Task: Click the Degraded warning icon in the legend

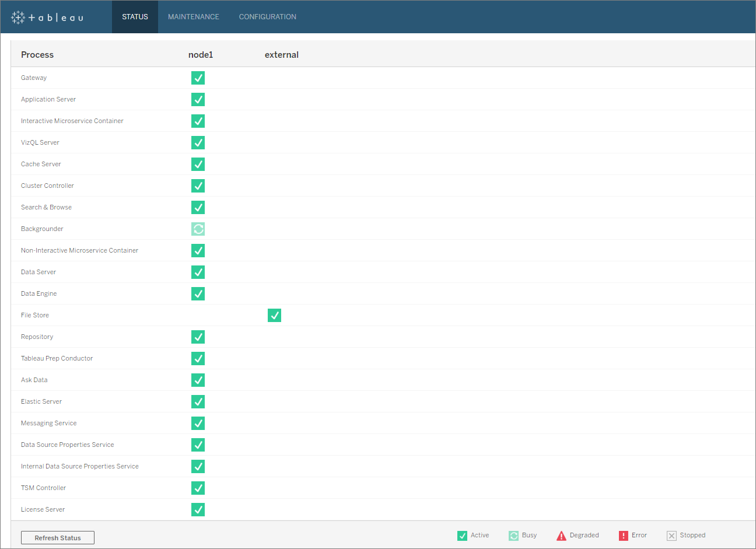Action: tap(561, 535)
